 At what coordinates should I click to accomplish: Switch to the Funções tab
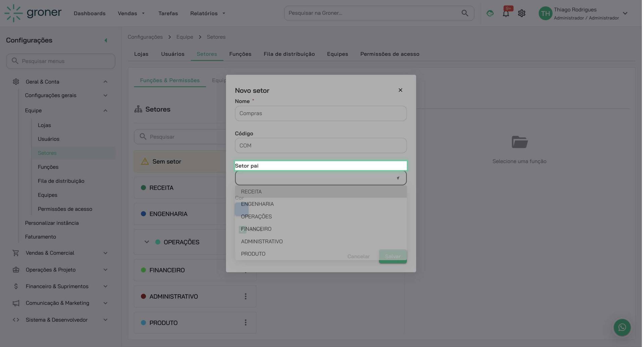pos(240,54)
